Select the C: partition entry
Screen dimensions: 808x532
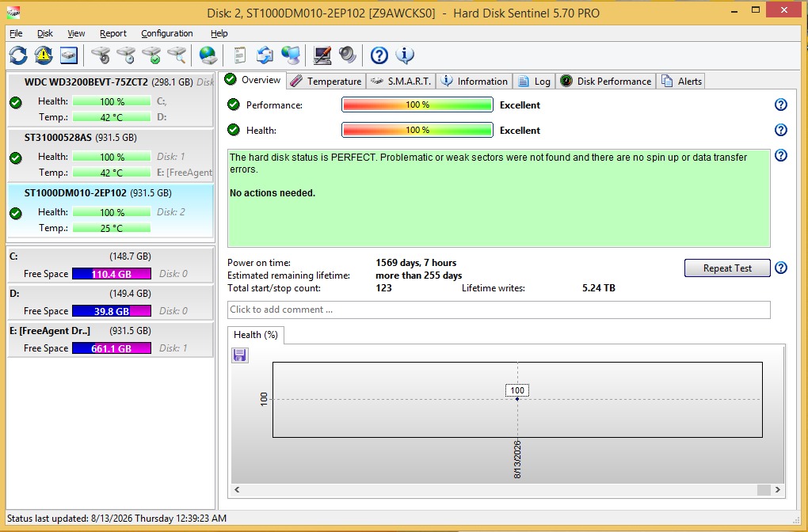[110, 264]
